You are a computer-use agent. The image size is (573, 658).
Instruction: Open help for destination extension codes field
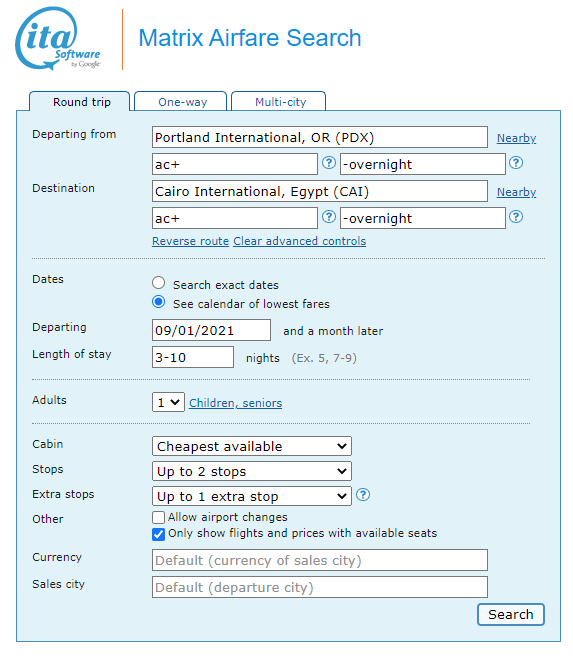point(515,217)
